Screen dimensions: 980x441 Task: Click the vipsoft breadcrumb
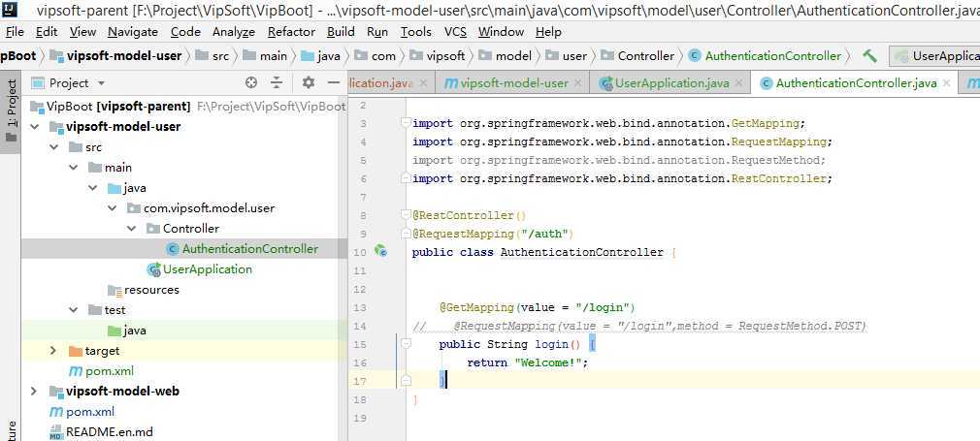coord(438,56)
